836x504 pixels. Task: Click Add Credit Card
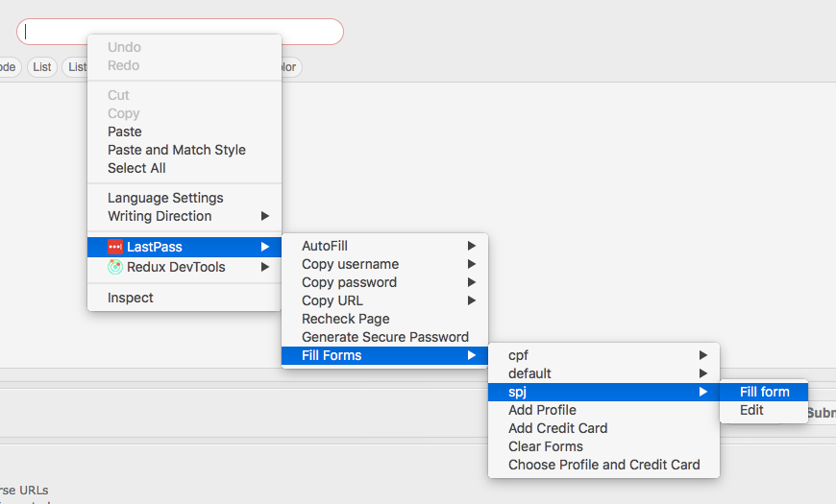603,428
